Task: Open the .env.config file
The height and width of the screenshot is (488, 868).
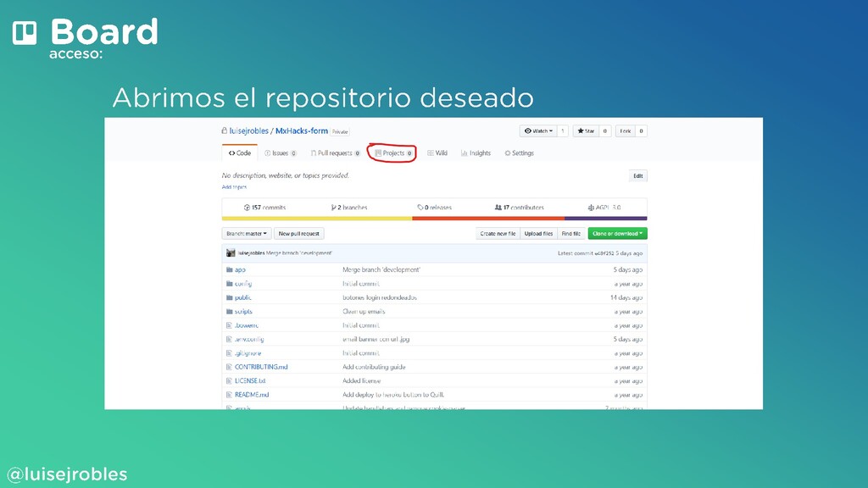Action: point(249,339)
